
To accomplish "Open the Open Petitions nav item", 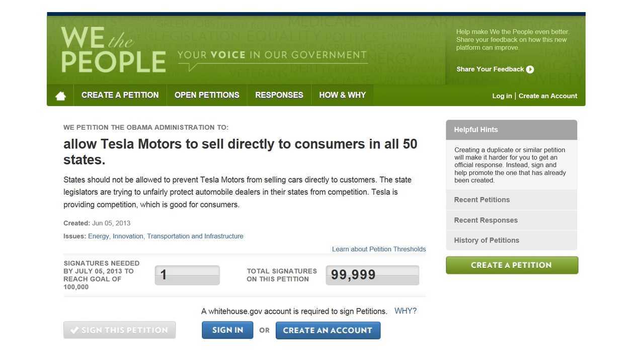I will (x=207, y=95).
